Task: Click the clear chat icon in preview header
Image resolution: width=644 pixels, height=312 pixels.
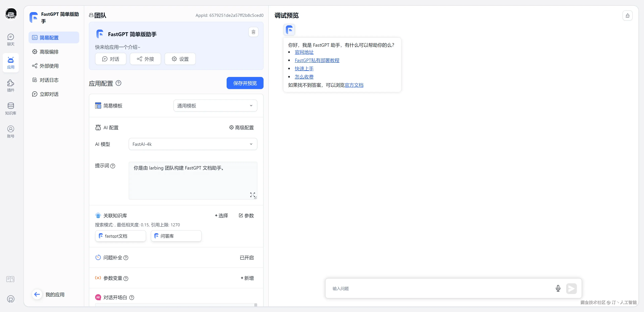Action: [x=627, y=15]
